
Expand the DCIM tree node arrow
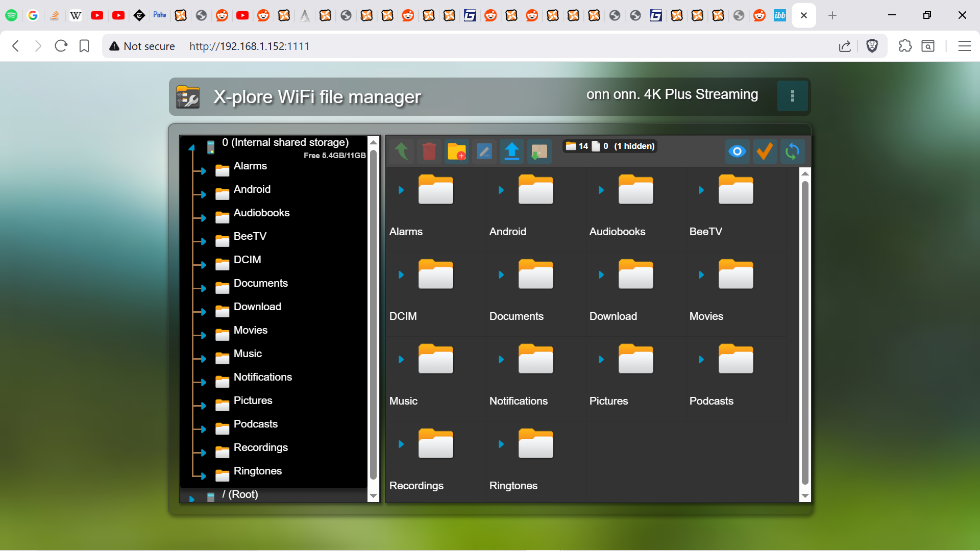(203, 265)
